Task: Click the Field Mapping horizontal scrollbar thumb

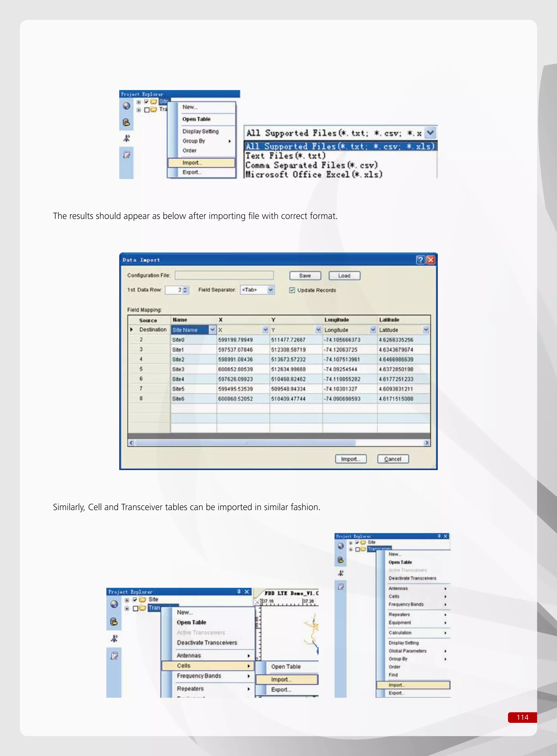Action: pyautogui.click(x=245, y=443)
